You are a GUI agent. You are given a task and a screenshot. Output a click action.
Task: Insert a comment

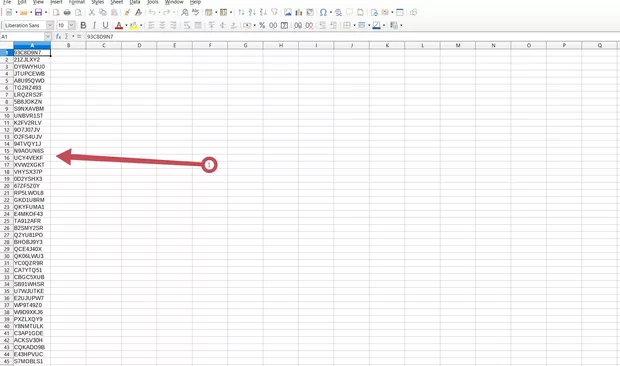[x=349, y=13]
